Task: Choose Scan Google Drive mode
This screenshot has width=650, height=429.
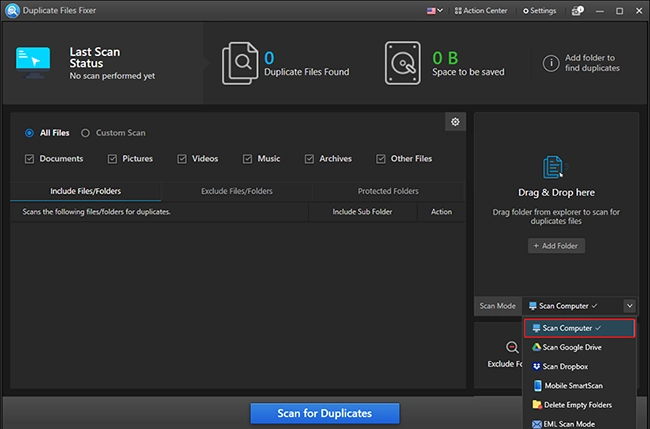Action: 579,347
